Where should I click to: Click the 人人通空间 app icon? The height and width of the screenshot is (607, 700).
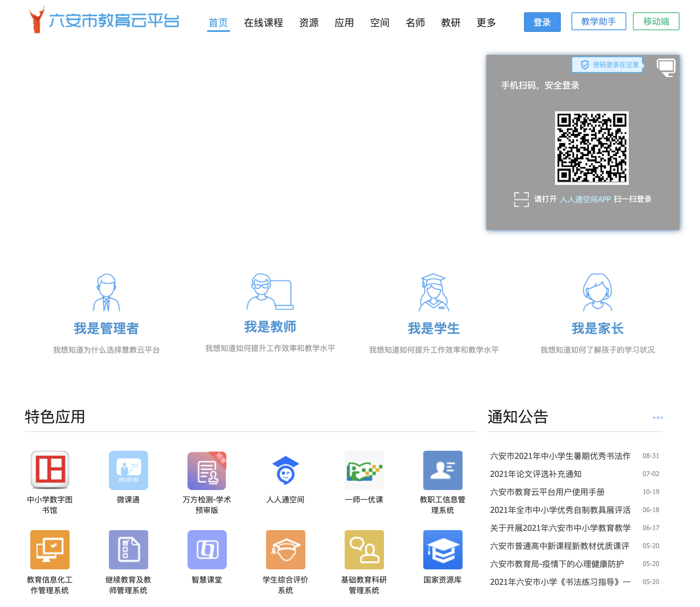coord(285,470)
